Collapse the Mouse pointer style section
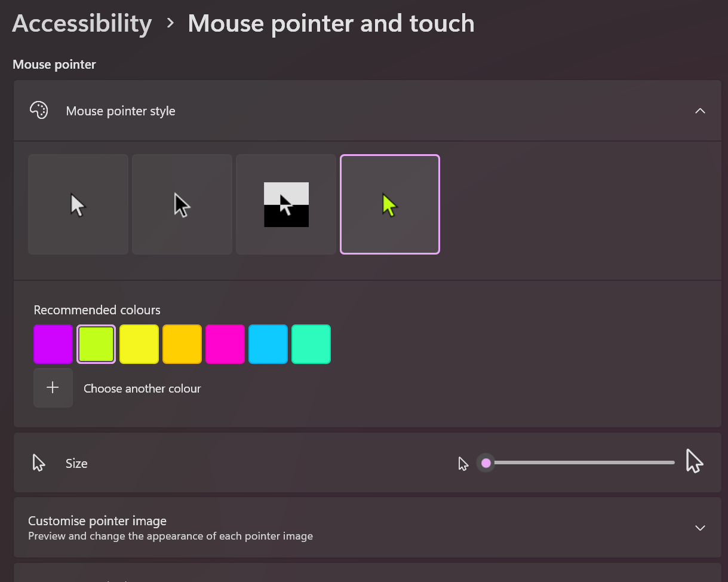 700,111
